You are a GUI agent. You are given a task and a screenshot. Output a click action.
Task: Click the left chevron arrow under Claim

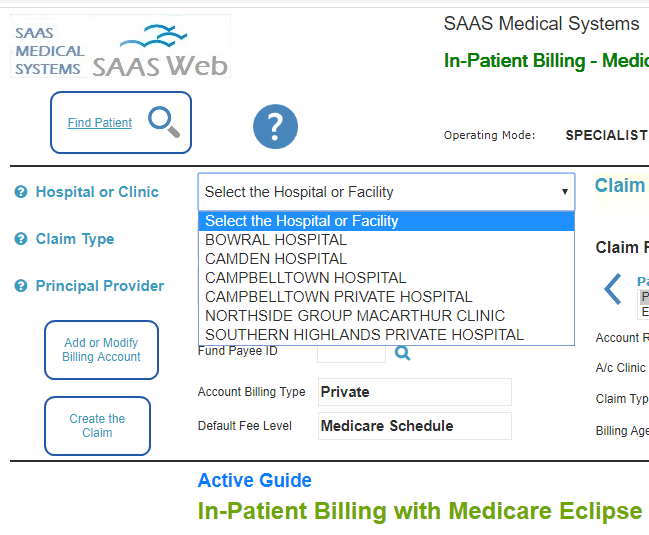tap(613, 289)
